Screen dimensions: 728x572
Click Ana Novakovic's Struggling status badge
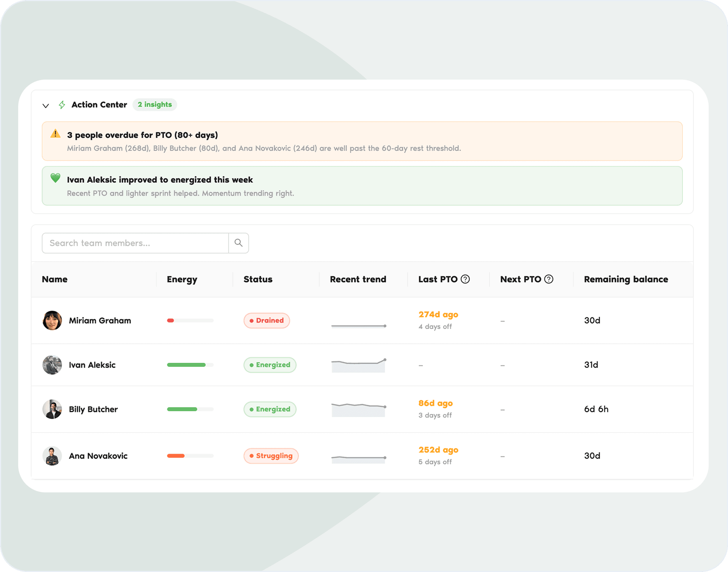click(271, 456)
